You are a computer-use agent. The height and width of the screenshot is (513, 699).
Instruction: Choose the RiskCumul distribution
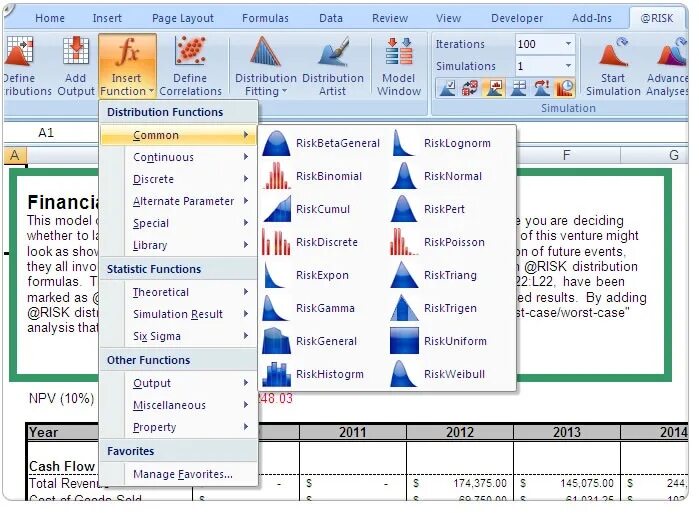[x=321, y=209]
